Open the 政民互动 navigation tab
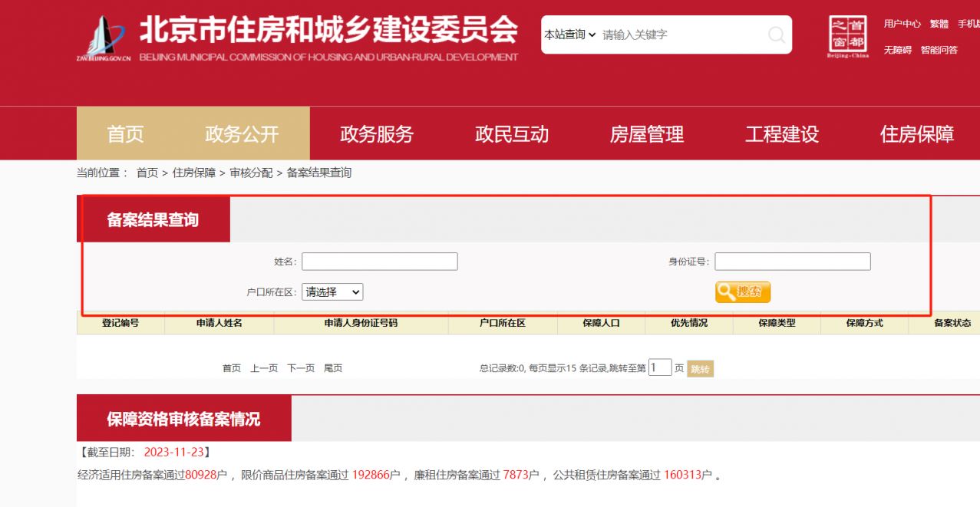The height and width of the screenshot is (507, 980). pos(512,134)
